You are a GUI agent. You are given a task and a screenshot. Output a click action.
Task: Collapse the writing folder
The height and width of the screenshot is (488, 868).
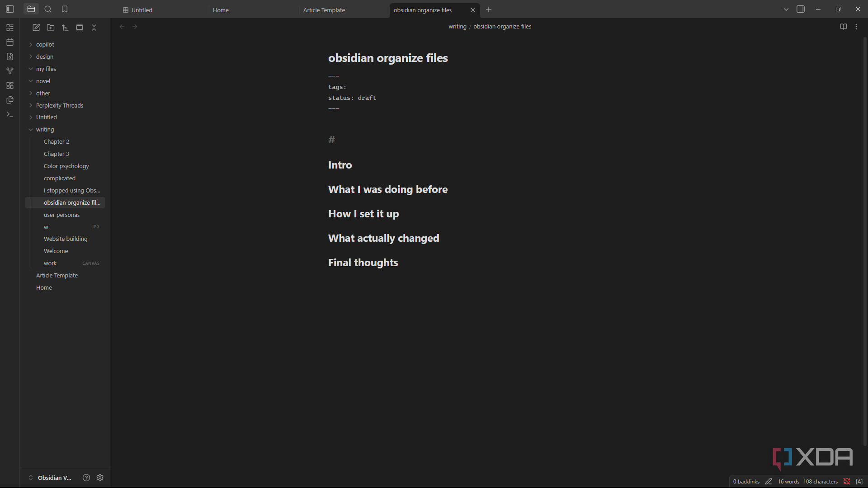pos(65,129)
